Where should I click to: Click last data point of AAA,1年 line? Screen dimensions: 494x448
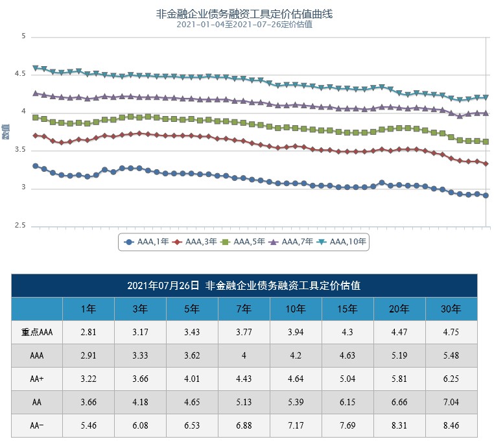click(485, 195)
